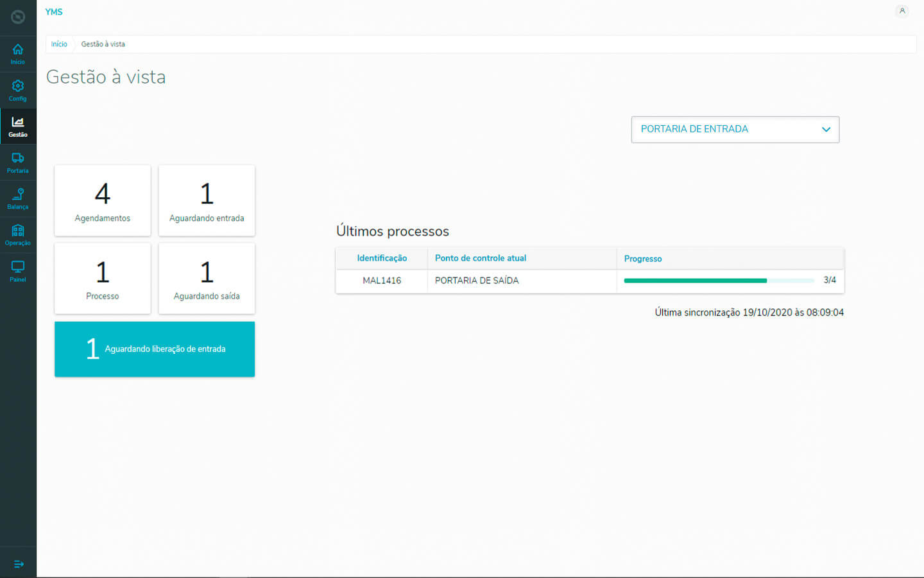This screenshot has width=924, height=578.
Task: Open the Aguardando saída card
Action: pyautogui.click(x=207, y=278)
